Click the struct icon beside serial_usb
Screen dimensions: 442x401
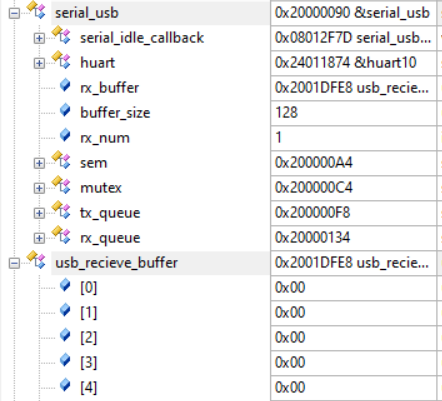(x=36, y=10)
